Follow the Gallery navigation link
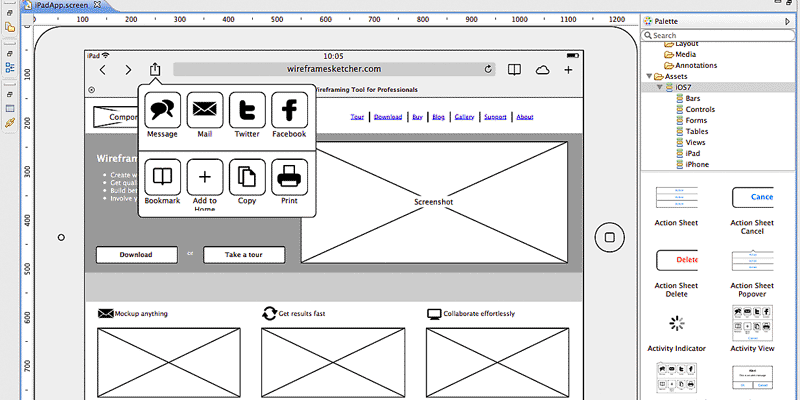Viewport: 800px width, 400px height. pos(464,117)
